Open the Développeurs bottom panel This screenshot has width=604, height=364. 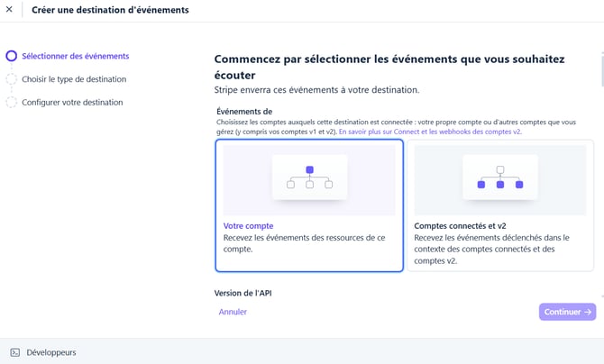pos(51,352)
